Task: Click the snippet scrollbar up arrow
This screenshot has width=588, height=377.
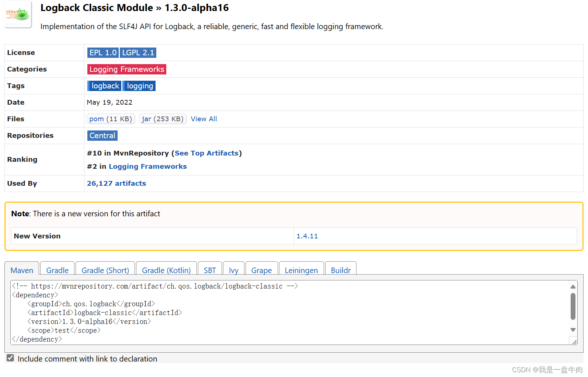Action: pos(573,287)
